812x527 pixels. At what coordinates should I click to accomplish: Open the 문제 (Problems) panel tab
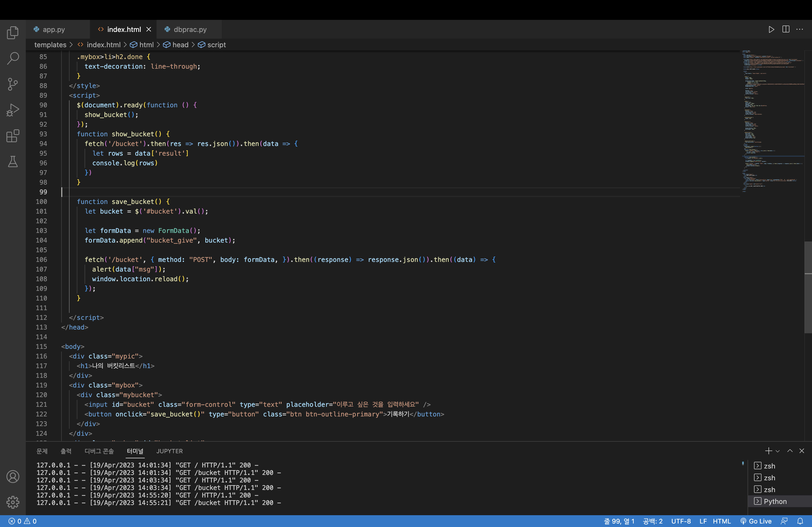coord(42,451)
